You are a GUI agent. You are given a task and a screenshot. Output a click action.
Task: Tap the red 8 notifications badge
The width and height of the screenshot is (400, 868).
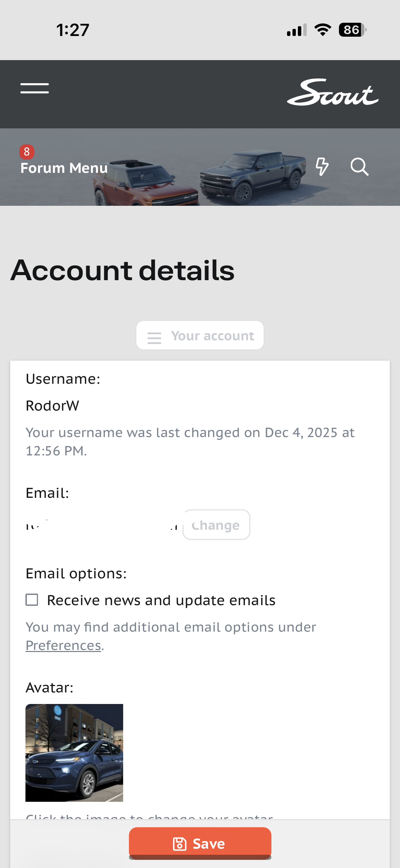tap(27, 152)
